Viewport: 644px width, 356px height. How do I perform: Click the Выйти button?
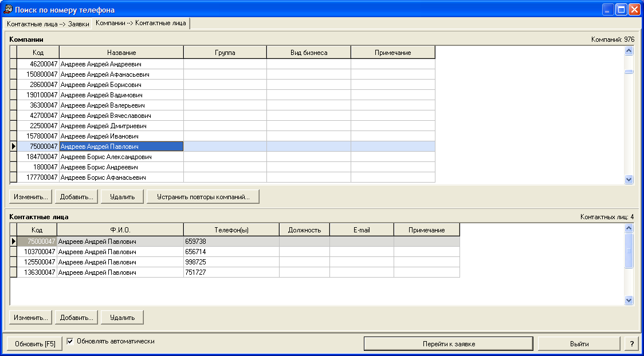(x=579, y=344)
